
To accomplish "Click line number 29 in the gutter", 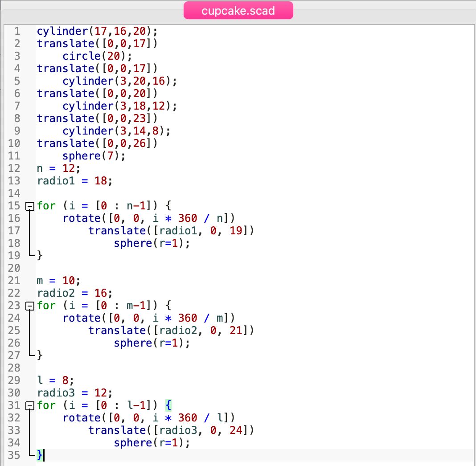I will coord(15,380).
